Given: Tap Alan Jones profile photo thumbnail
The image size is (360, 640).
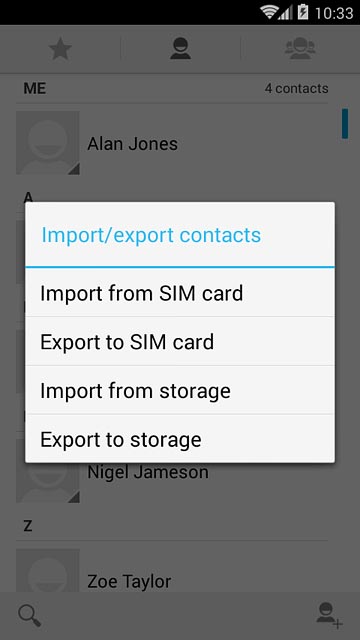Looking at the screenshot, I should tap(48, 143).
